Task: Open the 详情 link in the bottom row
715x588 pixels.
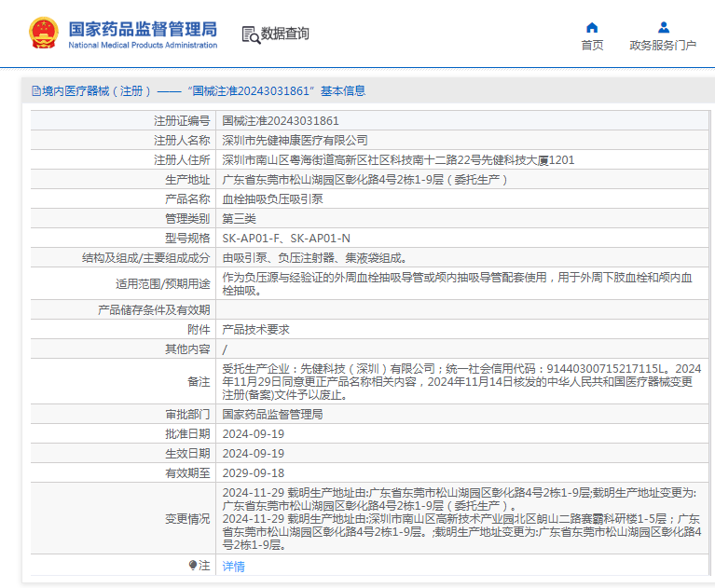Action: 233,566
